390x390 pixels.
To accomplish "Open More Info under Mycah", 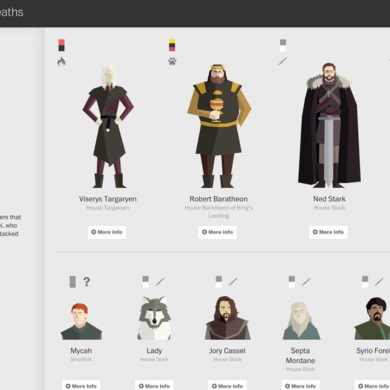I will pyautogui.click(x=81, y=386).
